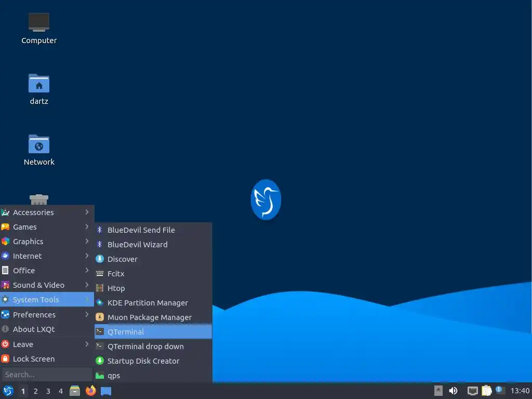Click the 13:40 clock in the panel
Image resolution: width=532 pixels, height=399 pixels.
pos(520,391)
